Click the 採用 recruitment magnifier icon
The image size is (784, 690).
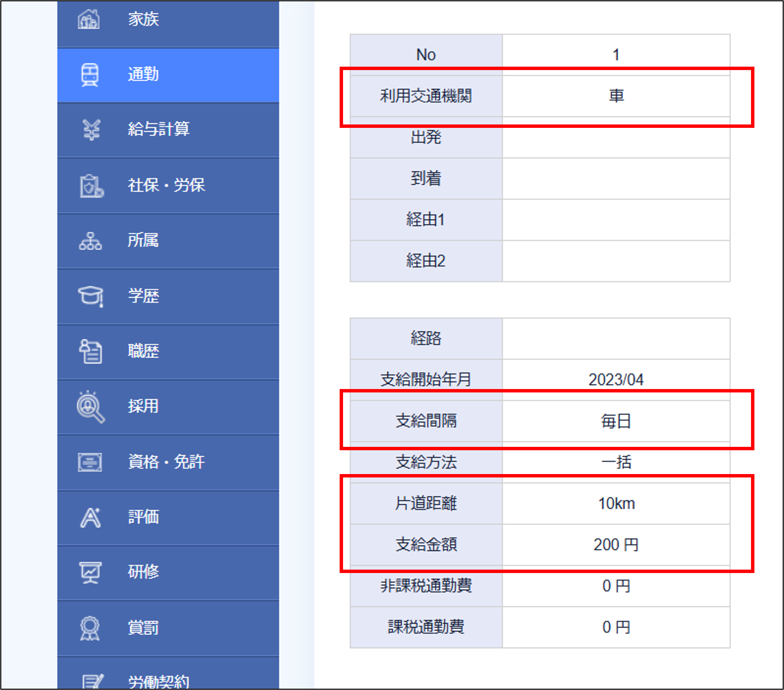click(x=90, y=407)
